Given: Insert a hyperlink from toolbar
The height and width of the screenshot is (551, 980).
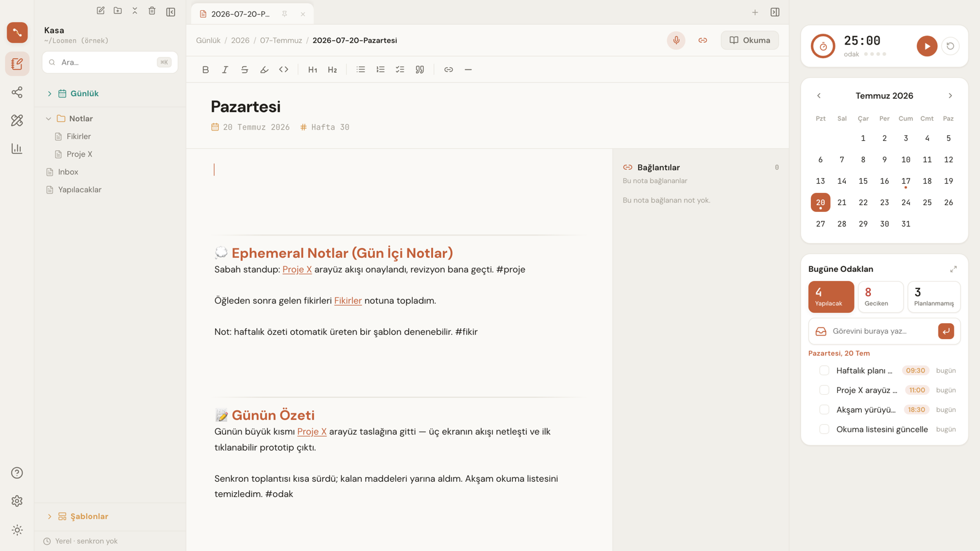Looking at the screenshot, I should pos(448,70).
